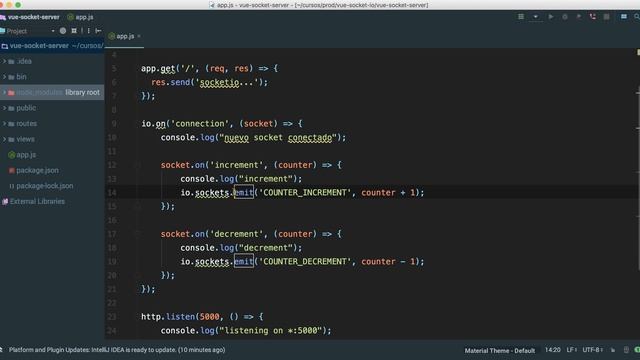Select the views folder name

coord(25,139)
